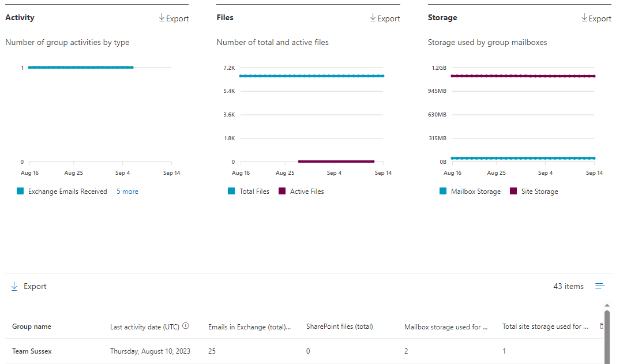Export the Files chart data
627x364 pixels.
[x=385, y=18]
